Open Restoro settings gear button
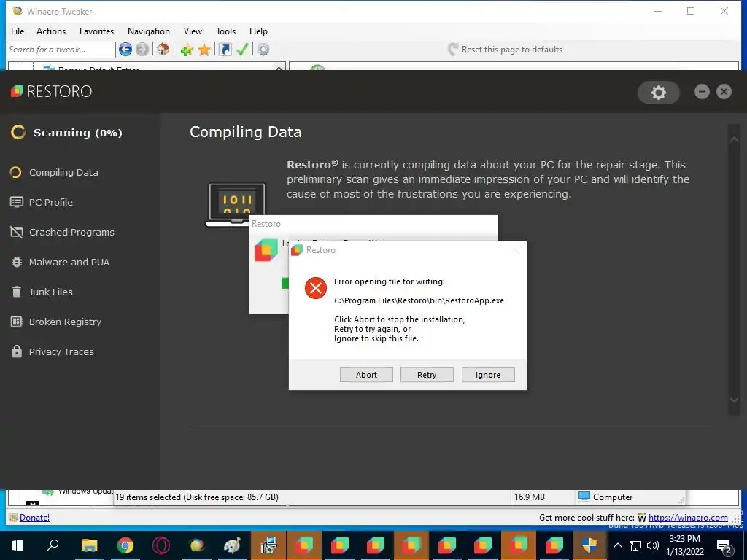747x560 pixels. point(659,93)
